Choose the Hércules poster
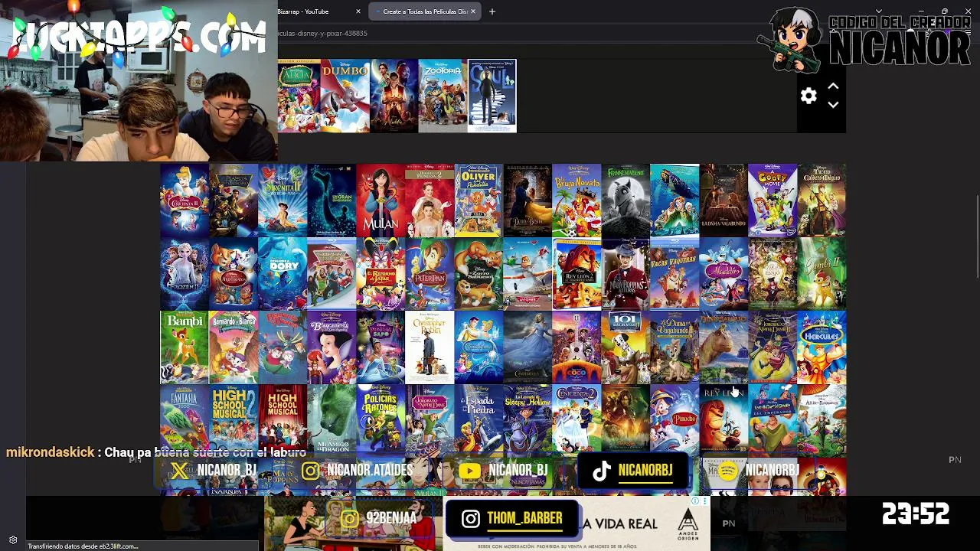Screen dimensions: 980x551 coord(822,347)
